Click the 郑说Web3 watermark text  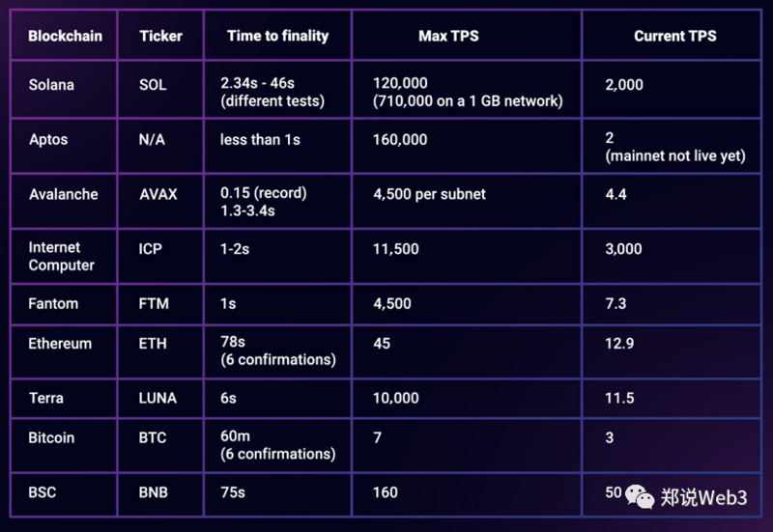(703, 497)
